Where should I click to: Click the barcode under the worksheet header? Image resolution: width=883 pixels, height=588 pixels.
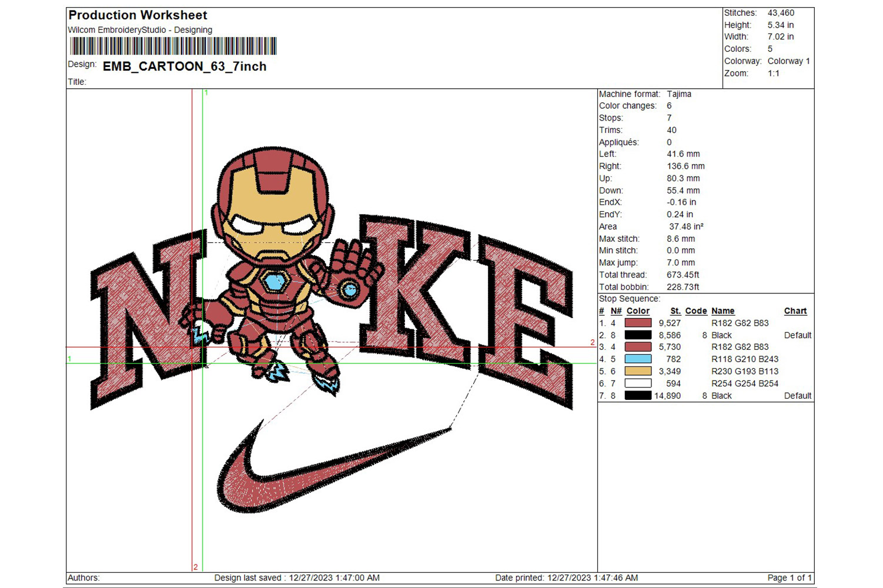pos(173,46)
